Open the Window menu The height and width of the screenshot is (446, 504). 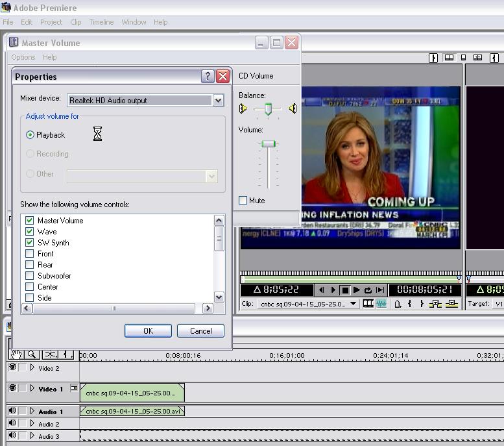point(134,22)
